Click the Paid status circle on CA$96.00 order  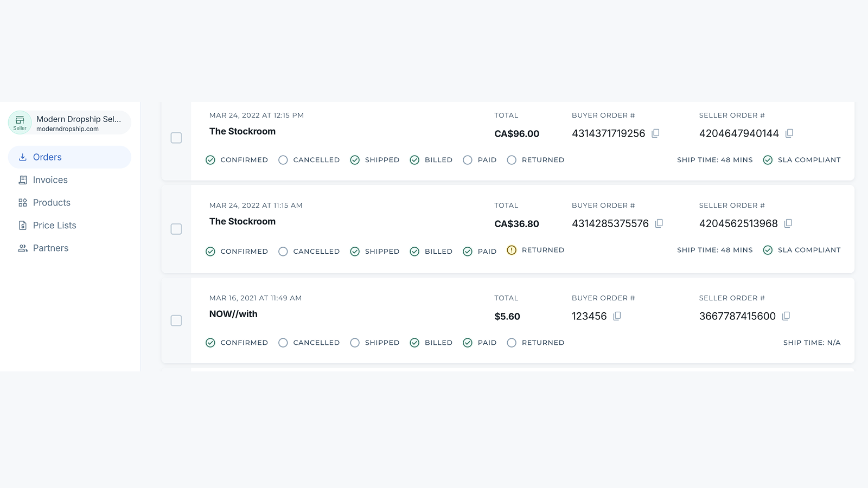click(468, 160)
